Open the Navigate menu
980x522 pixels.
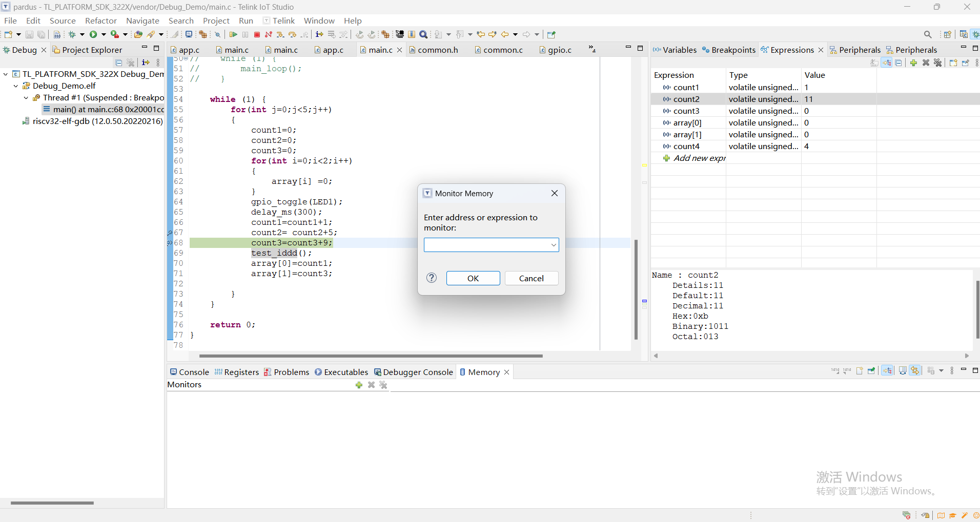point(142,20)
